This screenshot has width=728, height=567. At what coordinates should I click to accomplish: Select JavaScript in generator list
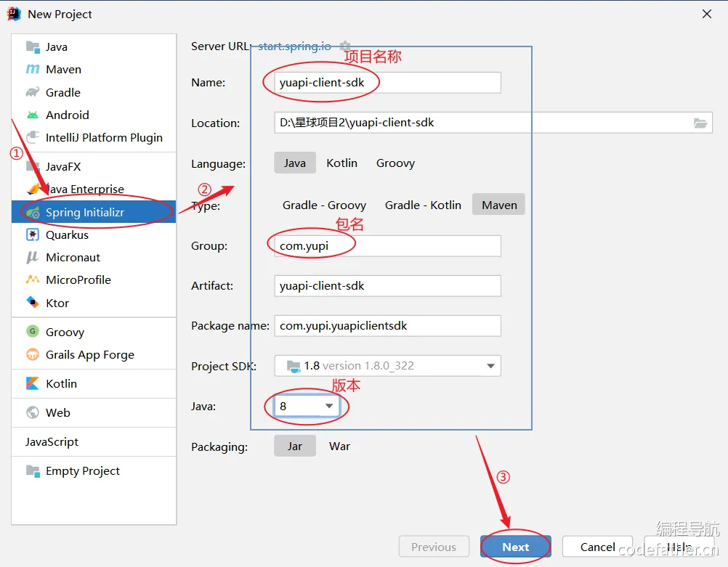point(93,441)
